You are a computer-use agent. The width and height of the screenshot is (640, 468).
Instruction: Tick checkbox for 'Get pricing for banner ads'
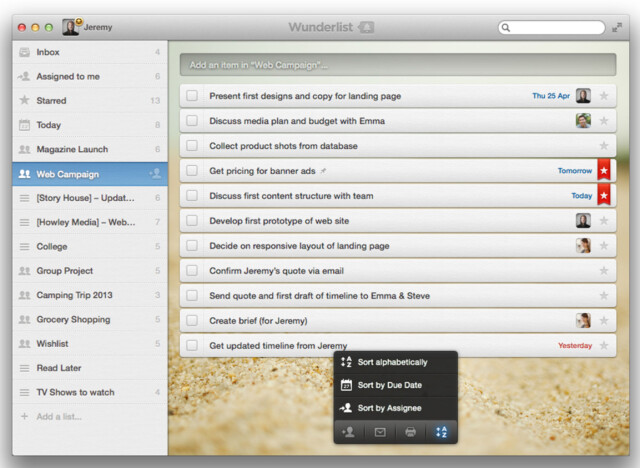[192, 171]
